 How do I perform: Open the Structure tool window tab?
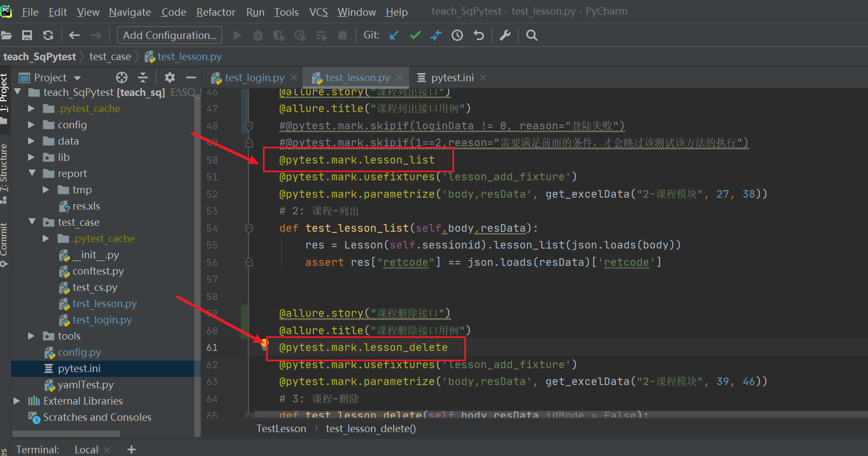pyautogui.click(x=4, y=173)
